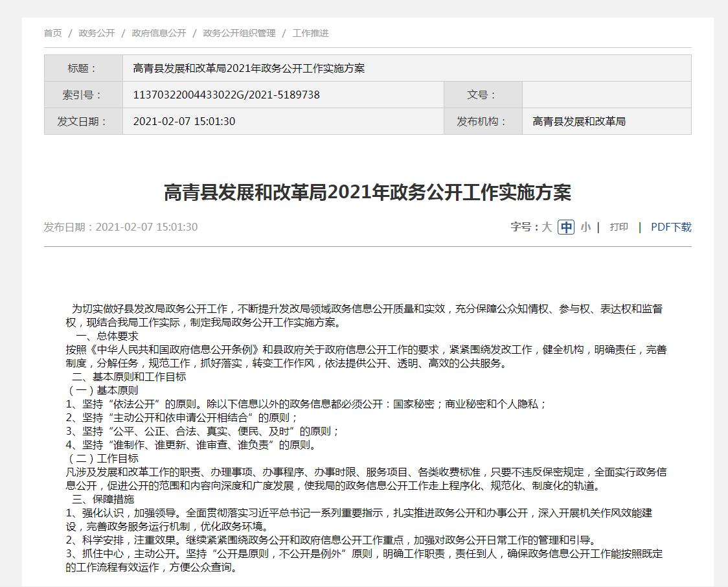
Task: Click the main article heading
Action: click(x=367, y=192)
